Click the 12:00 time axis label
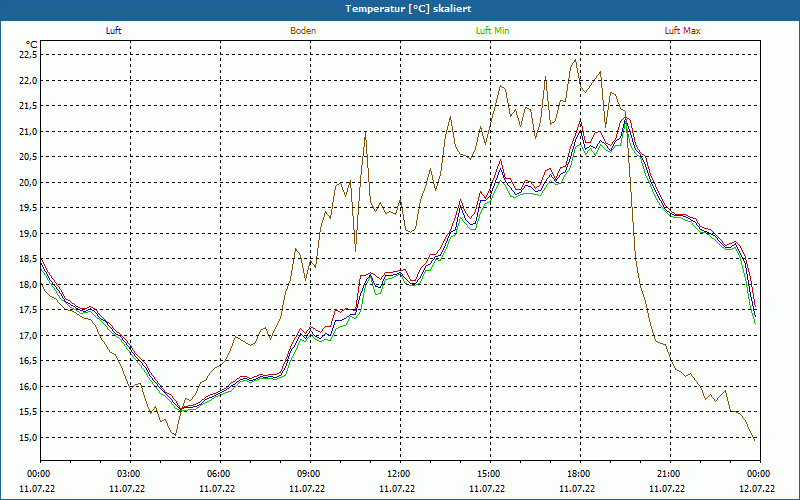800x500 pixels. tap(400, 474)
